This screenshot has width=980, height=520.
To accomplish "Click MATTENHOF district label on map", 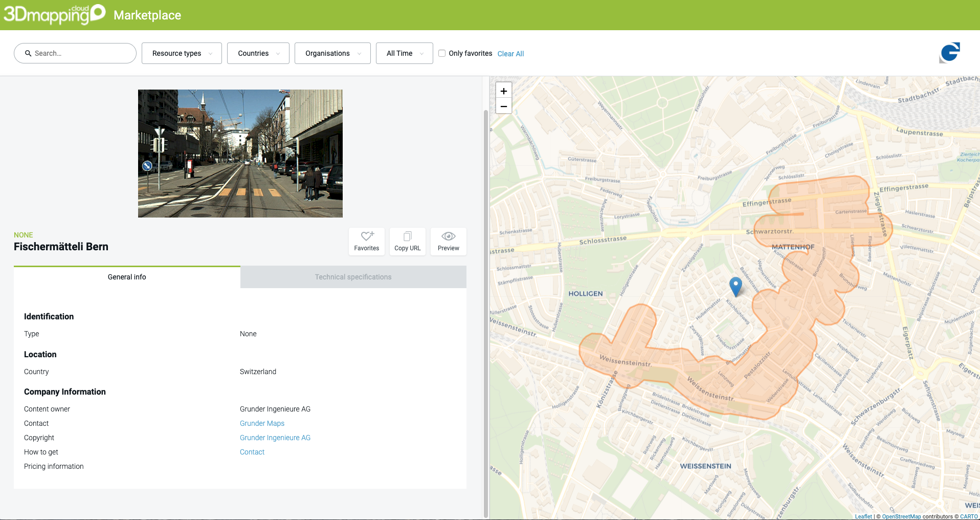I will coord(793,247).
